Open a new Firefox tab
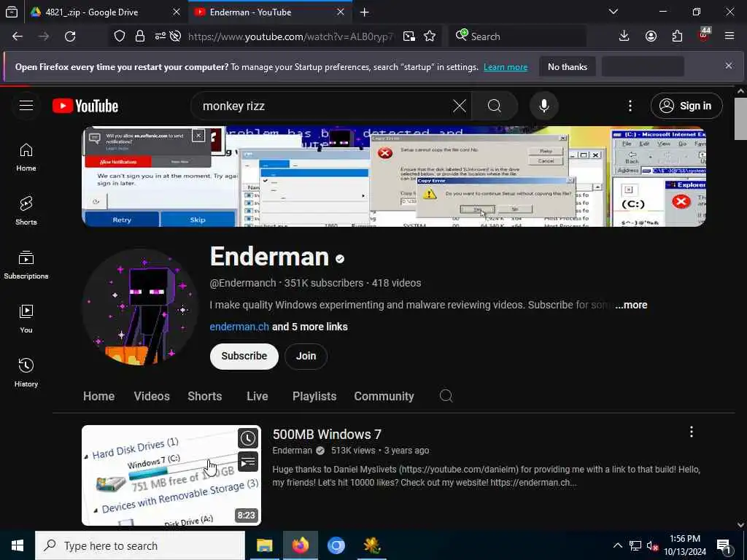 pos(365,12)
